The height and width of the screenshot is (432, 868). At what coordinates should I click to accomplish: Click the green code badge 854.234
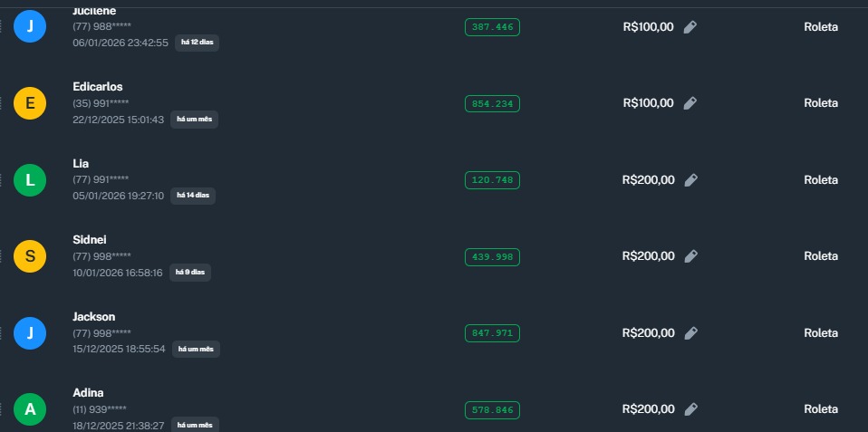492,104
